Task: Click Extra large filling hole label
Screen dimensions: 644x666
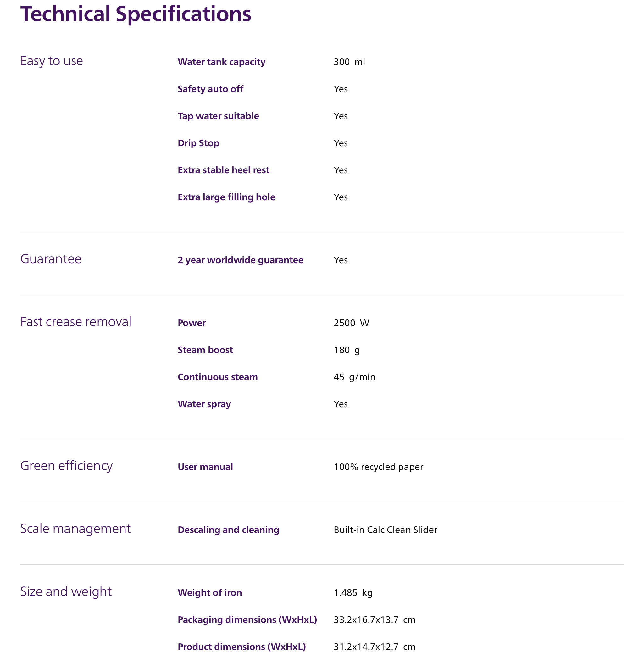Action: [226, 197]
